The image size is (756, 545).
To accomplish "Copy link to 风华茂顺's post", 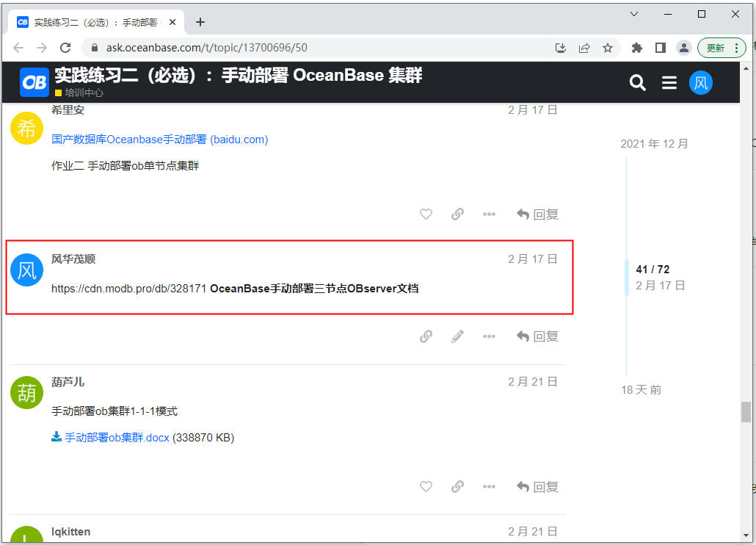I will pyautogui.click(x=426, y=336).
